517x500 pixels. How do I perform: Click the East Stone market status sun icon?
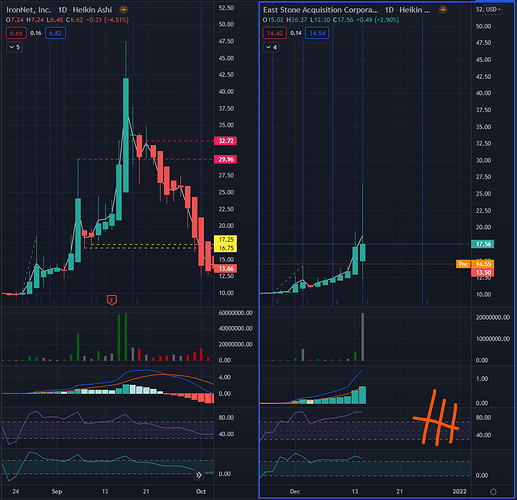(x=443, y=10)
